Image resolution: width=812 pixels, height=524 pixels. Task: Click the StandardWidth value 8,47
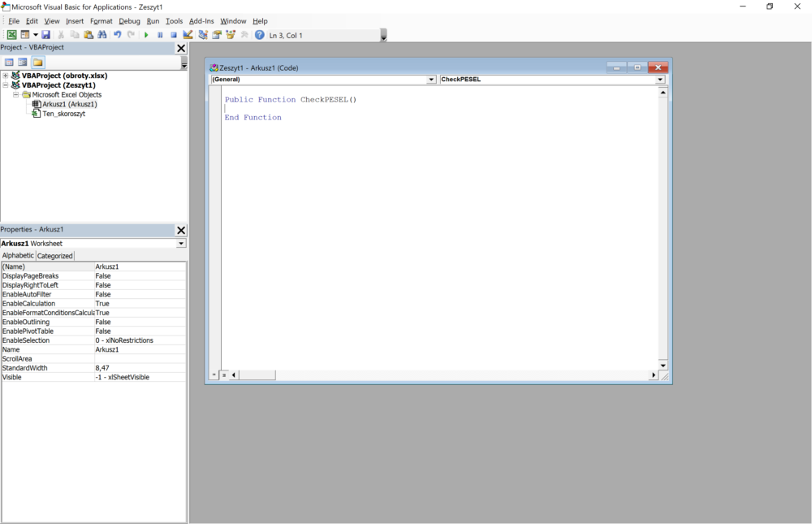pyautogui.click(x=140, y=368)
